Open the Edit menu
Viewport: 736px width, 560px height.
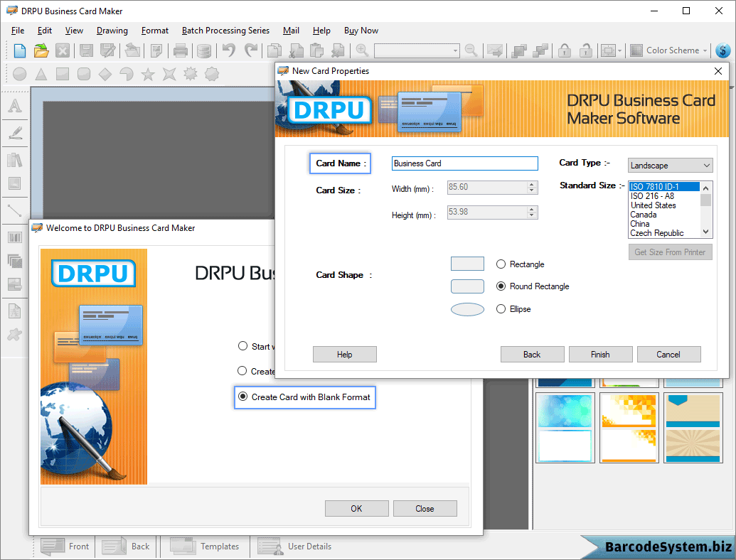pos(45,31)
